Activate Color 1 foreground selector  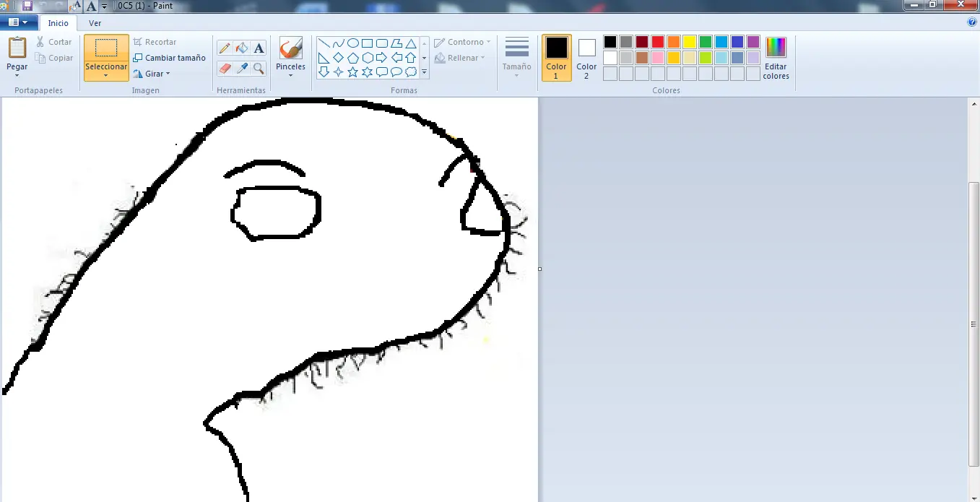point(556,58)
